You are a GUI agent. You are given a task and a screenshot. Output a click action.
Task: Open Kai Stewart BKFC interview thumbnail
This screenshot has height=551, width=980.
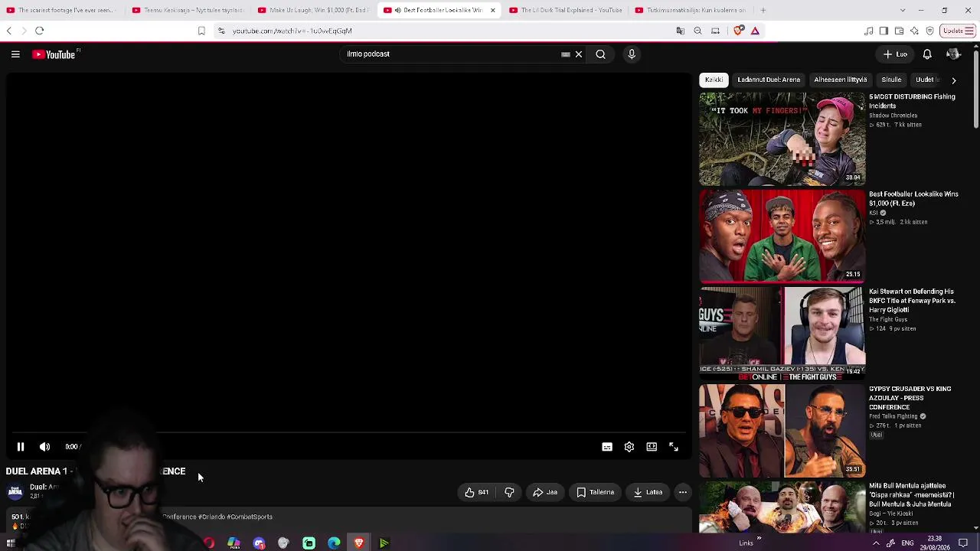782,334
